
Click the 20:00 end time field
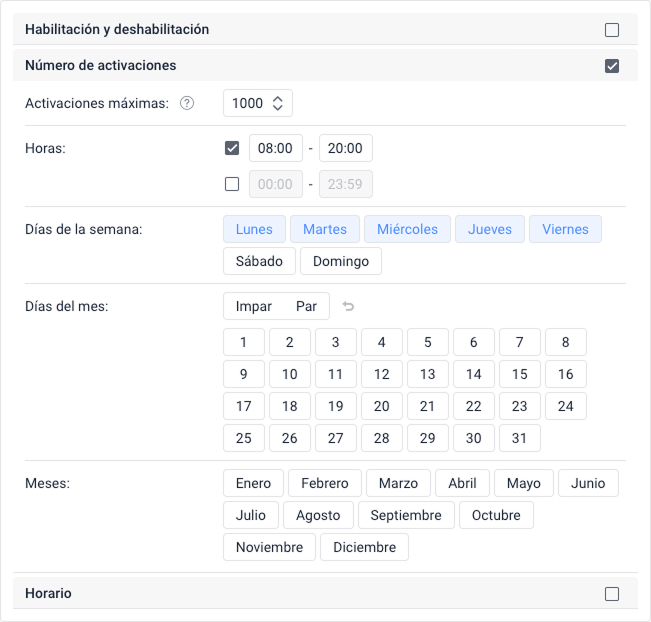(345, 148)
